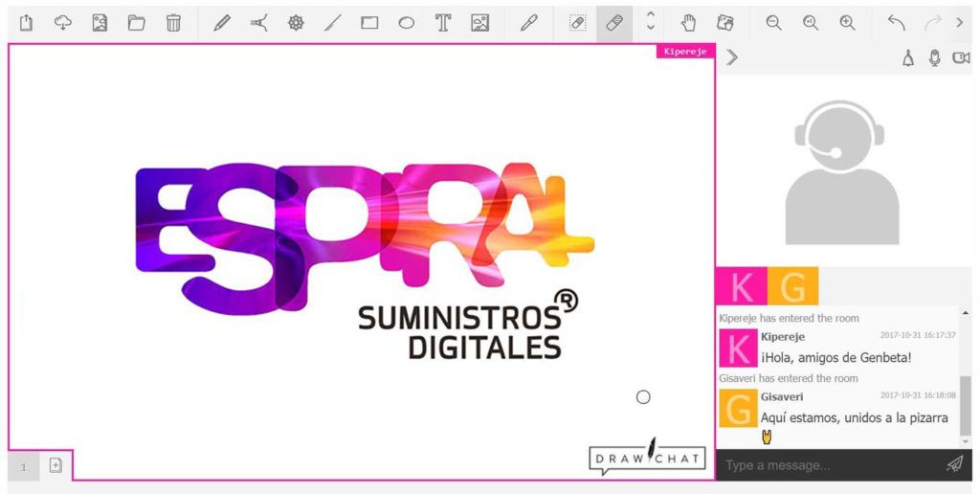Click the orange G user avatar tile
Image resolution: width=980 pixels, height=494 pixels.
tap(792, 286)
